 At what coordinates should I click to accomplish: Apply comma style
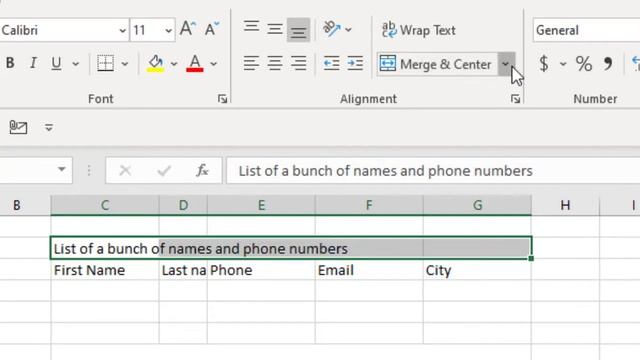(608, 64)
